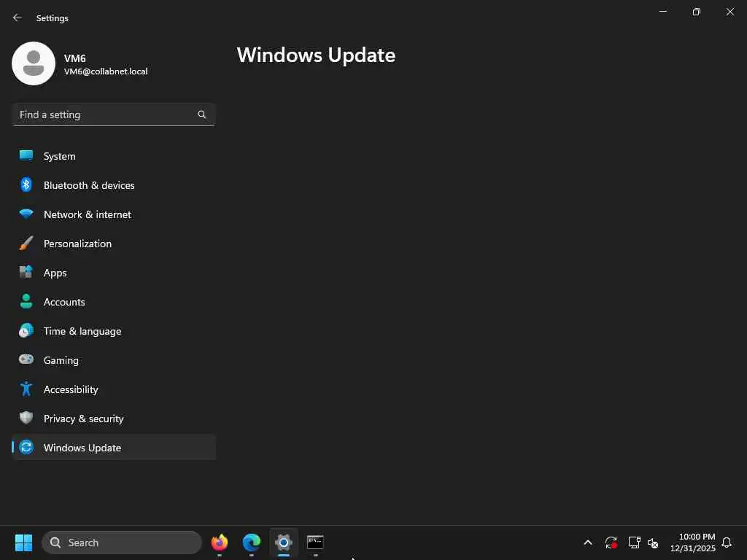Click the Accounts person icon in sidebar
747x560 pixels.
(26, 301)
